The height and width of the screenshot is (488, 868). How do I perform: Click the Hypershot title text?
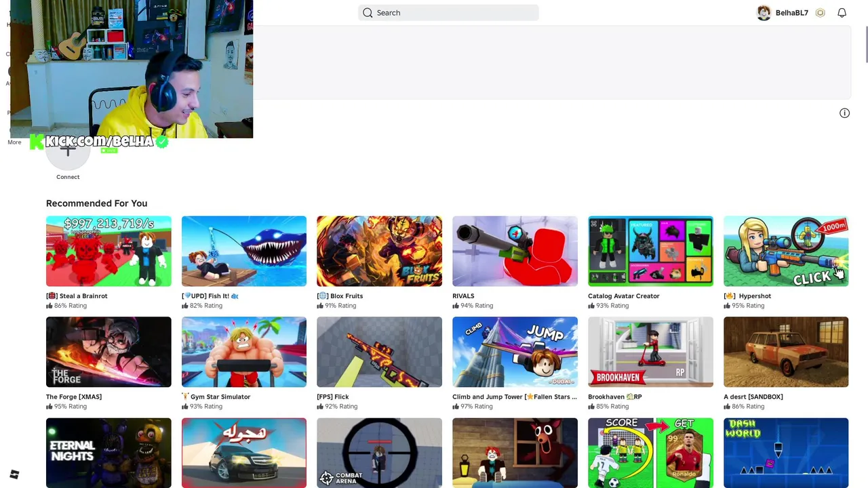coord(747,296)
